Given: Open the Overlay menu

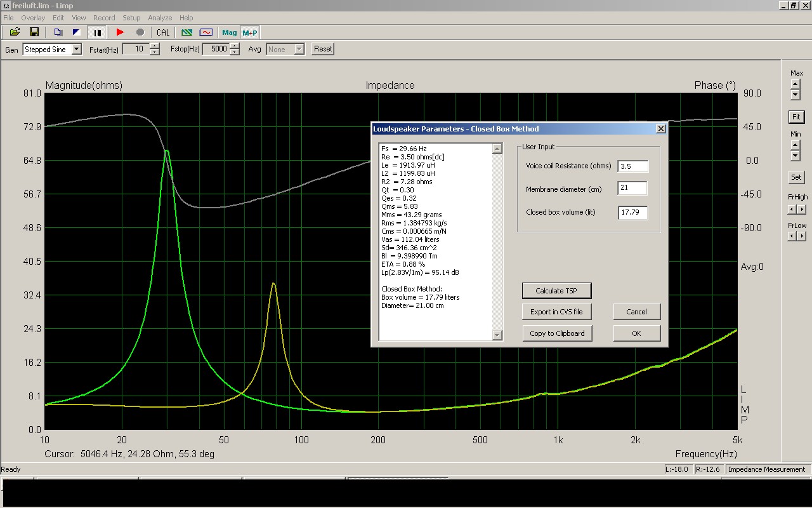Looking at the screenshot, I should tap(33, 18).
